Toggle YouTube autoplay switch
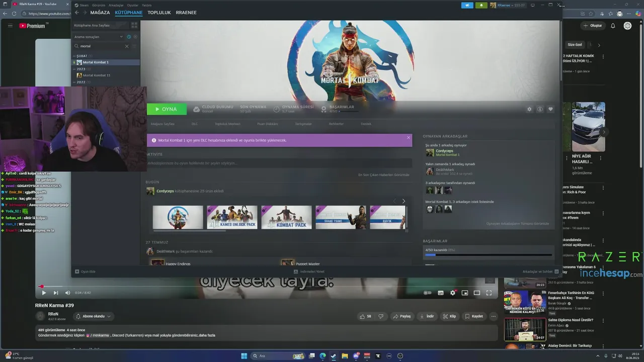Screen dimensions: 644x362 (428, 293)
